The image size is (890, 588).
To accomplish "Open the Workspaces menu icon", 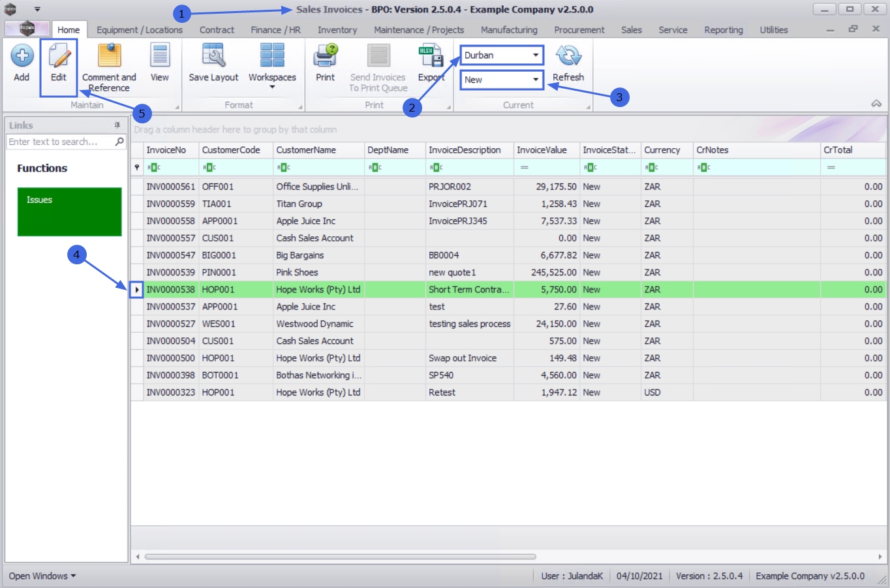I will [272, 56].
